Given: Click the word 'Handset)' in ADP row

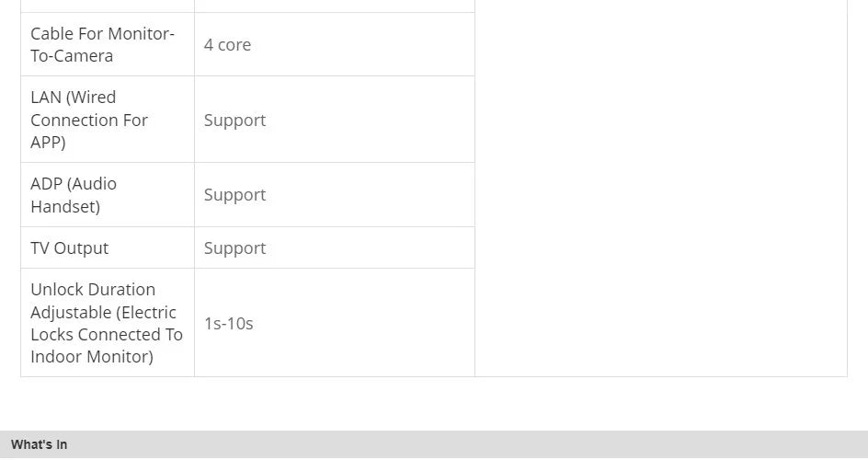Looking at the screenshot, I should 65,206.
